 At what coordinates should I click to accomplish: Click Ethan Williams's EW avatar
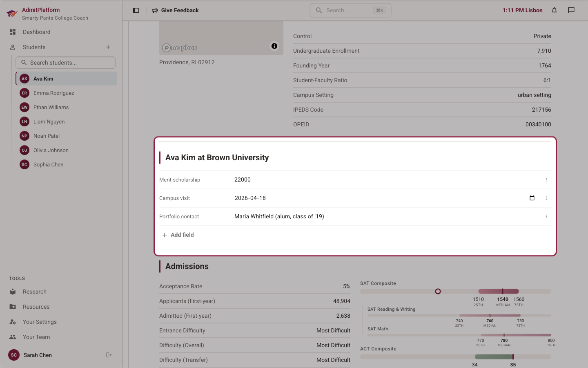(x=24, y=107)
